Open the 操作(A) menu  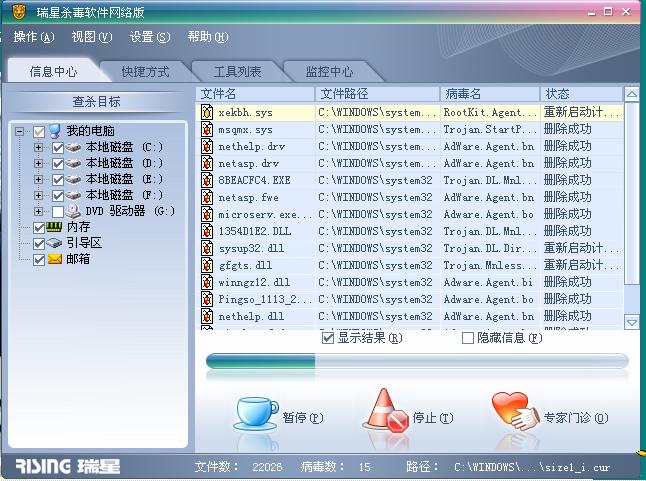point(34,37)
